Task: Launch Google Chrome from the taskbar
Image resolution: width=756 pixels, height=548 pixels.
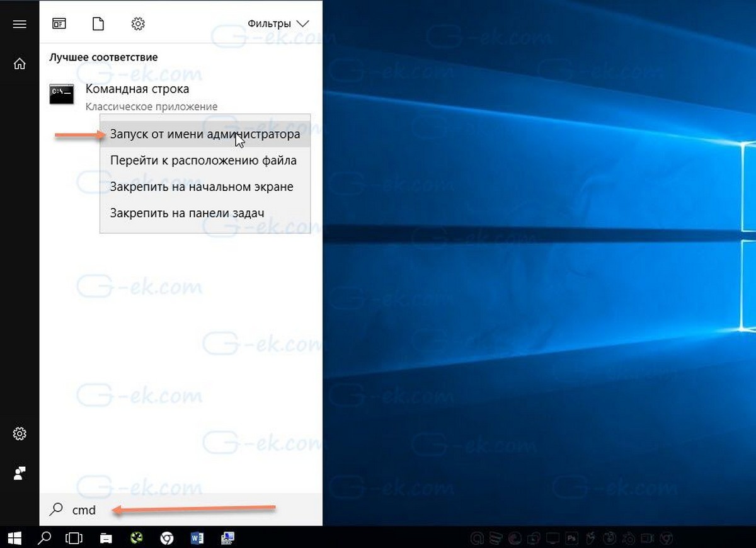Action: coord(167,538)
